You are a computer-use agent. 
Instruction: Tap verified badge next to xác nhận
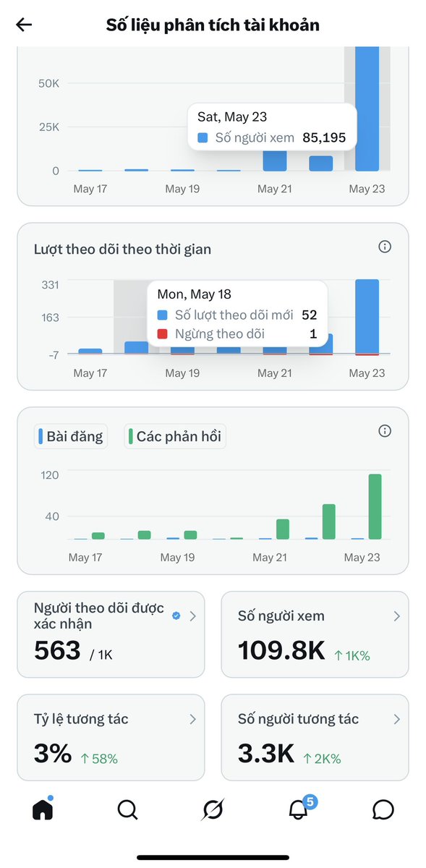coord(176,616)
